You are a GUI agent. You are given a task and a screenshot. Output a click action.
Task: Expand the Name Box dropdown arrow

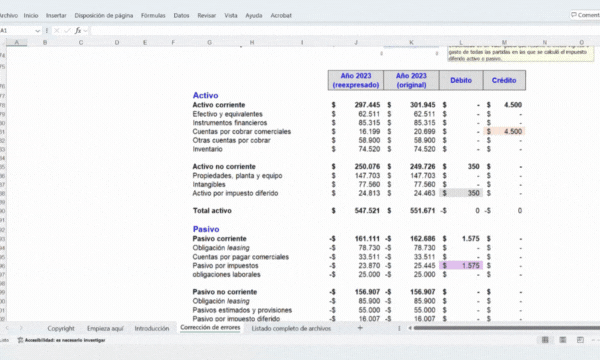coord(38,31)
